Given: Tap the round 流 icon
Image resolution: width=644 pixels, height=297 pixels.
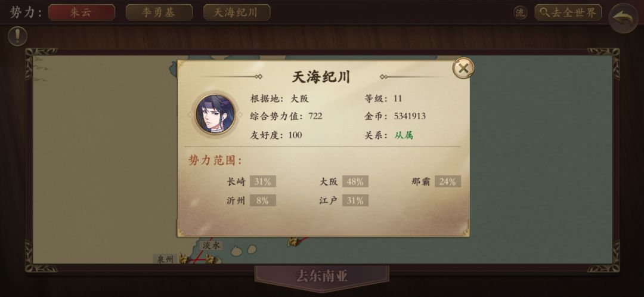Looking at the screenshot, I should coord(521,13).
